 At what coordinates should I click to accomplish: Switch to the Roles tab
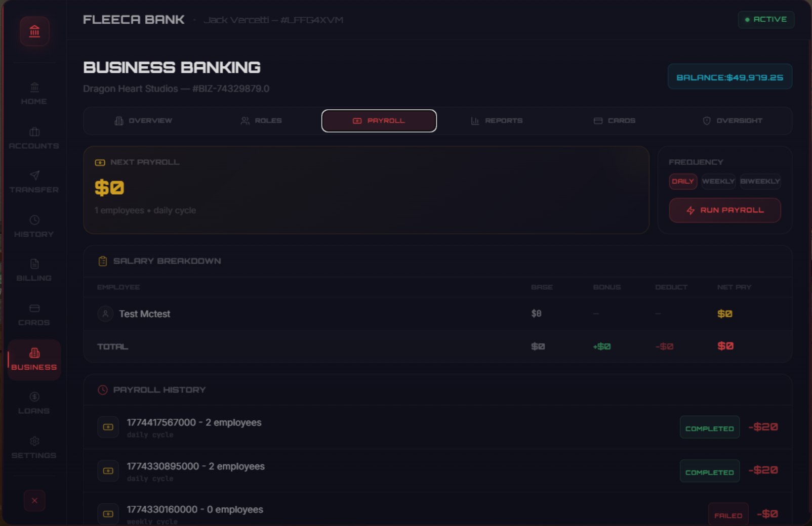click(261, 121)
